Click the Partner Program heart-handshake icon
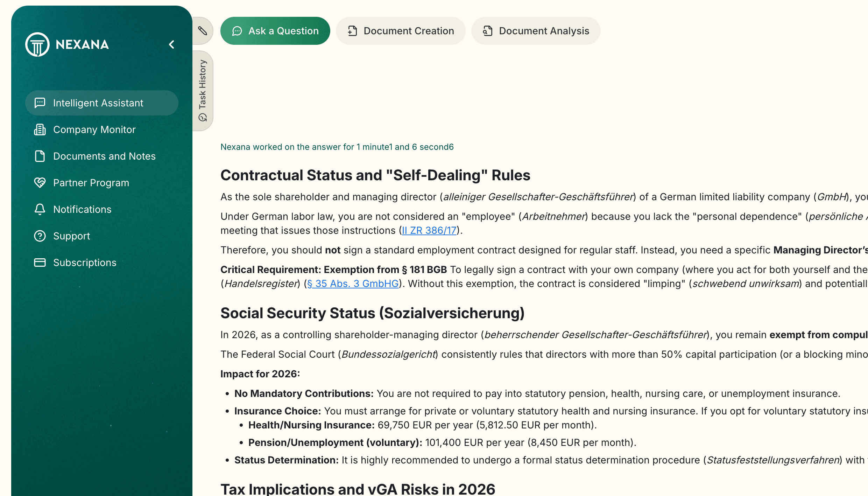The image size is (868, 496). pos(40,183)
